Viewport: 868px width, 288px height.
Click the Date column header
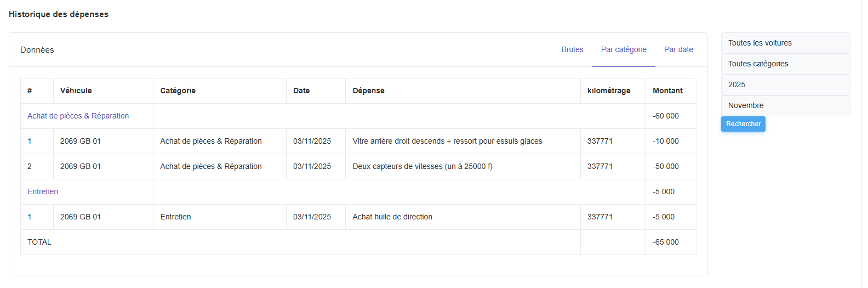coord(301,91)
